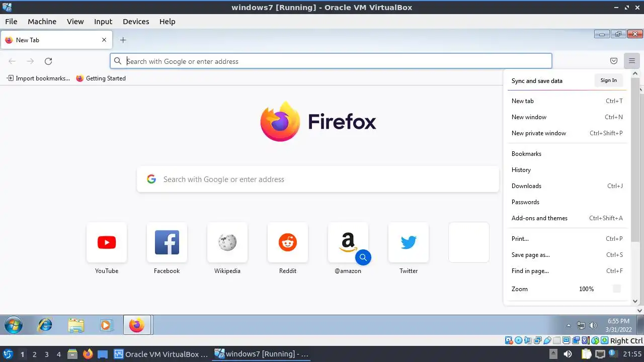Open a new tab with plus button
Image resolution: width=644 pixels, height=362 pixels.
(123, 40)
